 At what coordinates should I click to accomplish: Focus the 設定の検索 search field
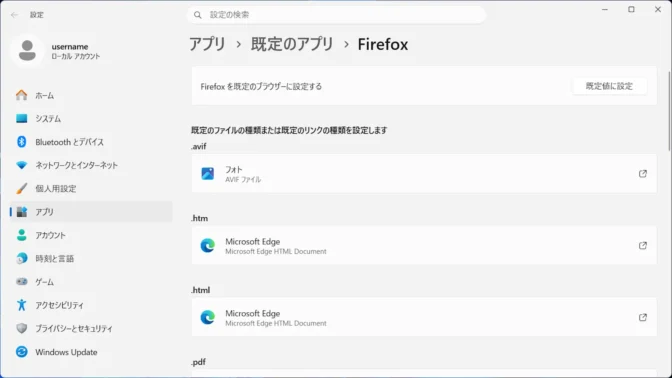coord(336,15)
